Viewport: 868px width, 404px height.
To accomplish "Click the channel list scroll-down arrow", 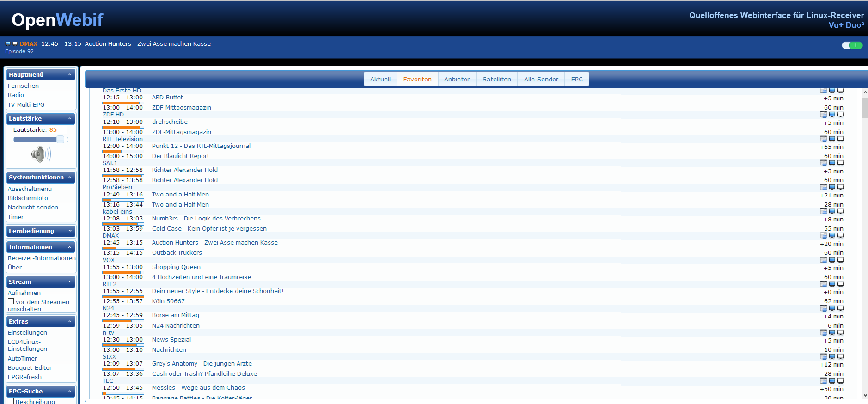I will [865, 395].
